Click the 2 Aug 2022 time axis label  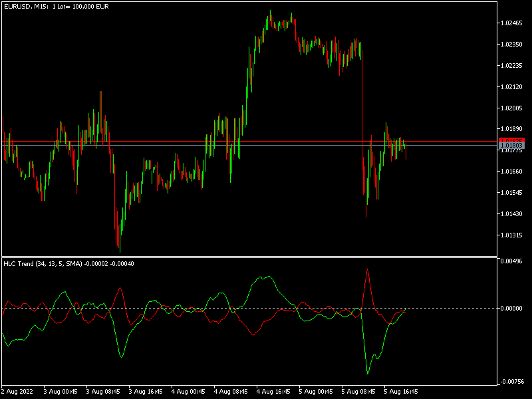[17, 392]
